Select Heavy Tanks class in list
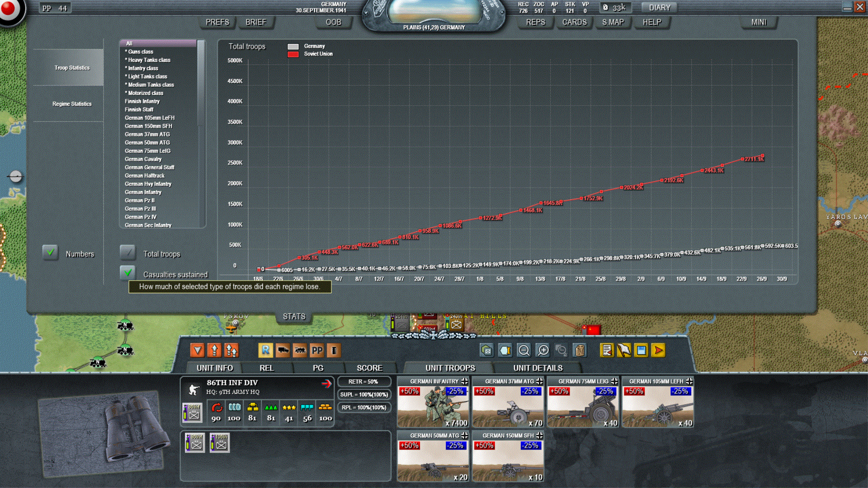Viewport: 868px width, 488px height. (149, 60)
